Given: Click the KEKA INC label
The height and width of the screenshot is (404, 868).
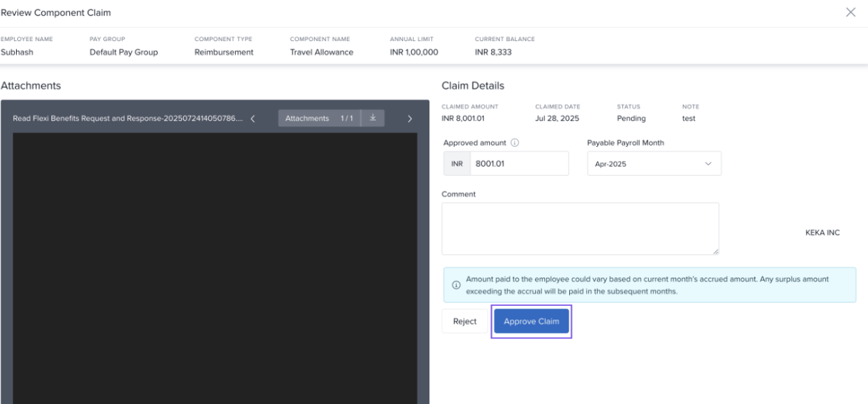Looking at the screenshot, I should (x=822, y=233).
